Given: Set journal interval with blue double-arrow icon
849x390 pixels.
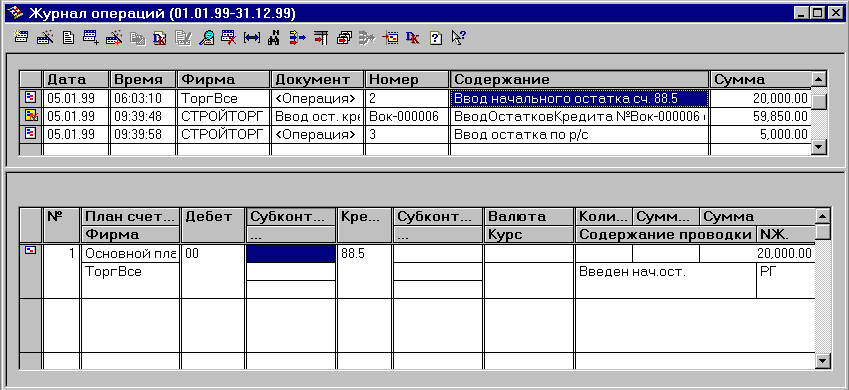Looking at the screenshot, I should [252, 38].
